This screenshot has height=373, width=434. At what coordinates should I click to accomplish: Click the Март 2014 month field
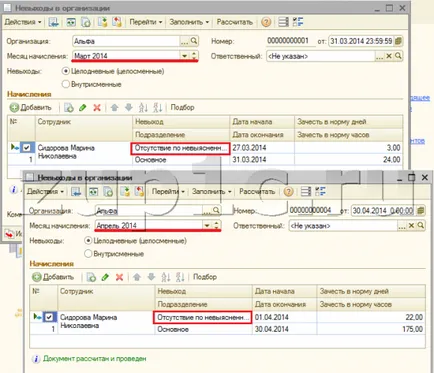[x=126, y=56]
